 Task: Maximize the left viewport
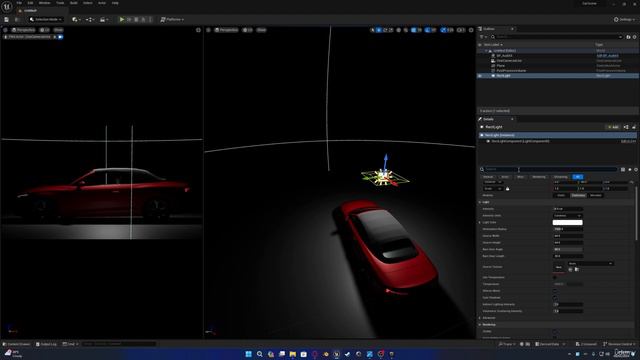pyautogui.click(x=198, y=30)
